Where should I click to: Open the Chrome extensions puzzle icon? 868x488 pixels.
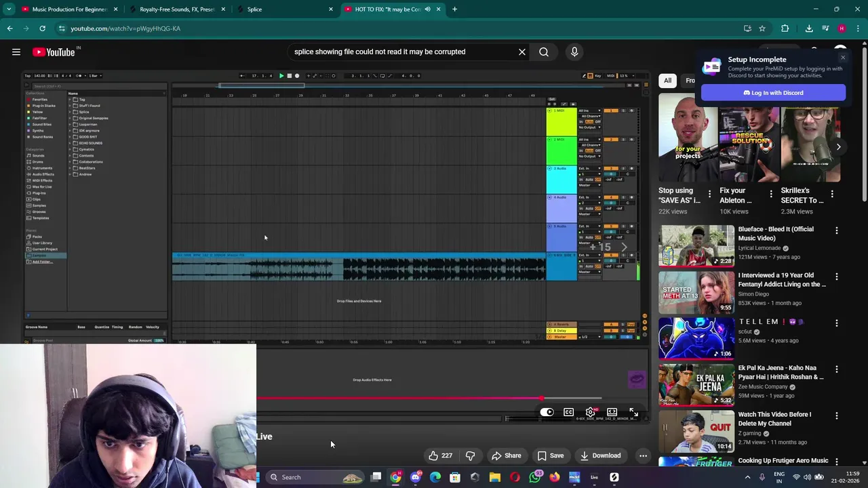click(785, 28)
